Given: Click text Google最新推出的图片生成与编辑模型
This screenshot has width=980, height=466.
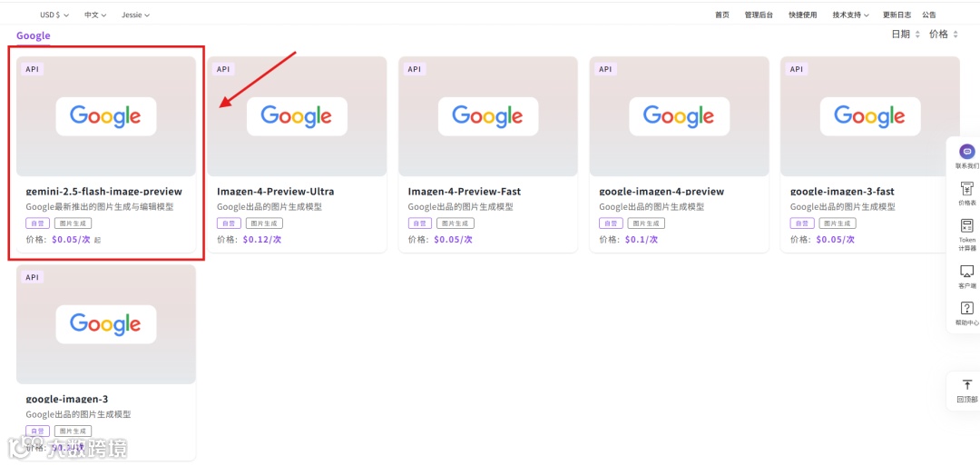Looking at the screenshot, I should (x=100, y=207).
